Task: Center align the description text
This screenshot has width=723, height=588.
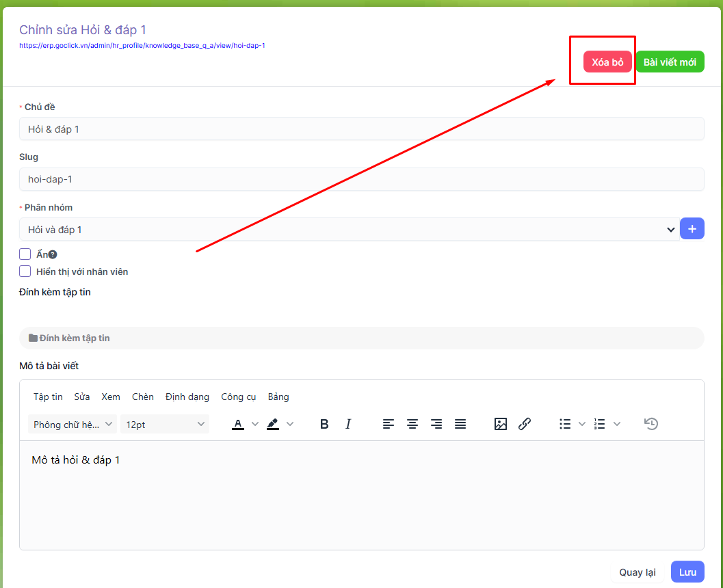Action: (x=412, y=424)
